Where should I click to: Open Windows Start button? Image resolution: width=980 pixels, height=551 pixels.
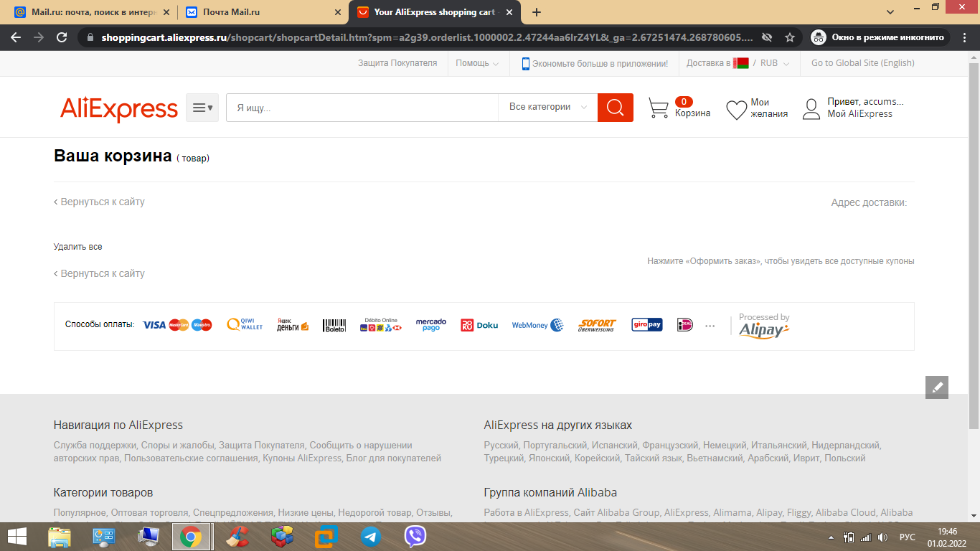point(17,537)
